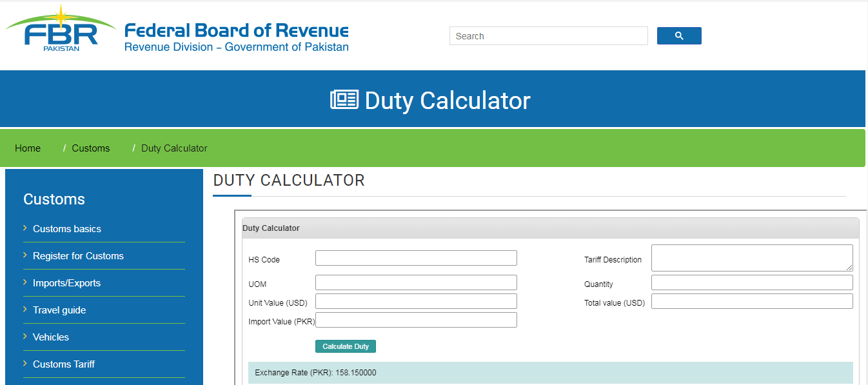Click the FBR Pakistan logo
The image size is (868, 385).
pyautogui.click(x=61, y=29)
